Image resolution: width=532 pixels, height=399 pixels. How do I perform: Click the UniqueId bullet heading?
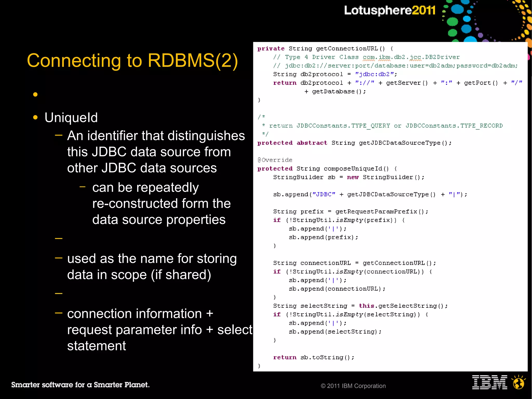coord(71,117)
